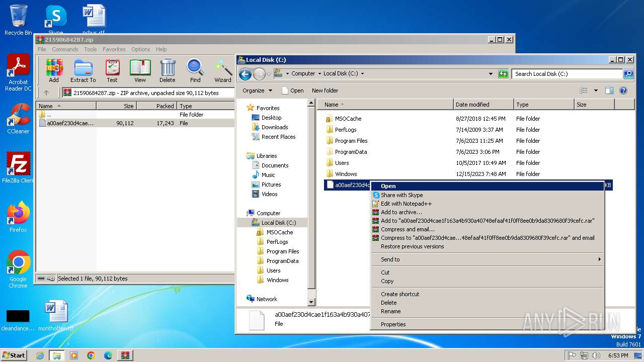Open Organize dropdown in Explorer
The image size is (644, 362).
(257, 90)
